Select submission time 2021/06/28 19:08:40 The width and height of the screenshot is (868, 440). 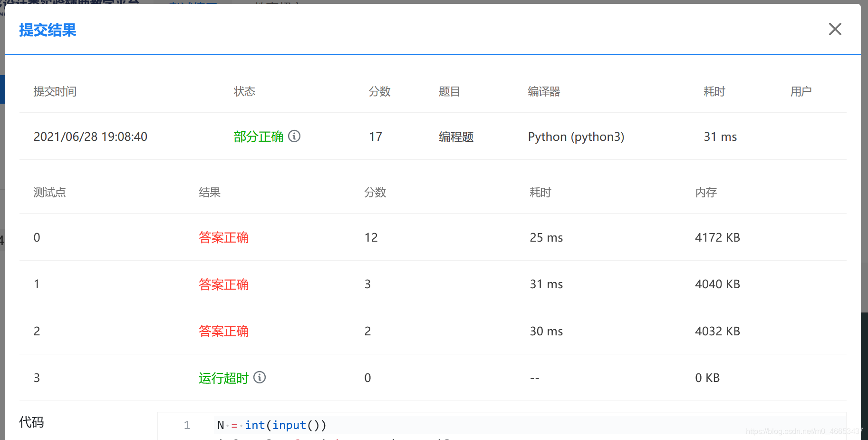pos(90,137)
